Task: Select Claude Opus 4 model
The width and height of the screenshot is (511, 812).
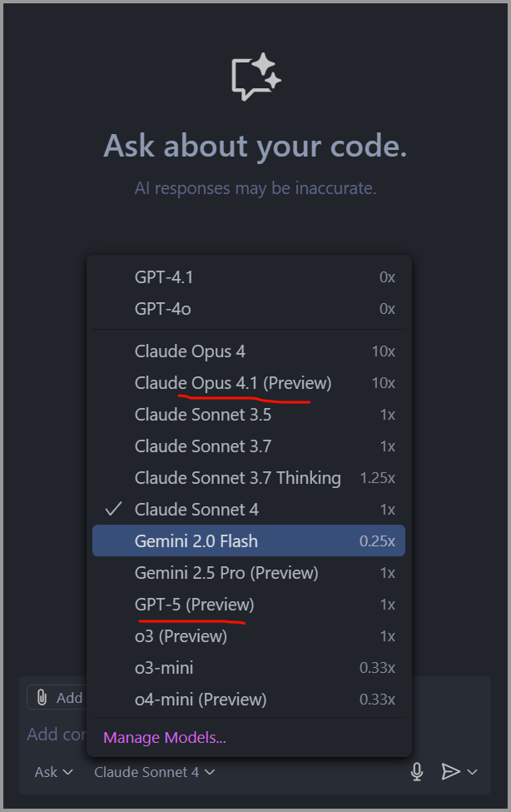Action: pyautogui.click(x=190, y=351)
